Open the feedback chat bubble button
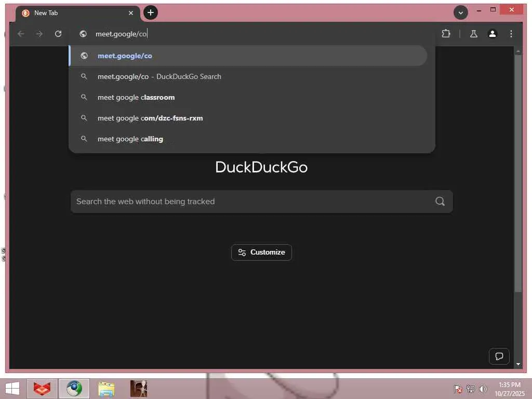Image resolution: width=532 pixels, height=399 pixels. click(x=499, y=356)
